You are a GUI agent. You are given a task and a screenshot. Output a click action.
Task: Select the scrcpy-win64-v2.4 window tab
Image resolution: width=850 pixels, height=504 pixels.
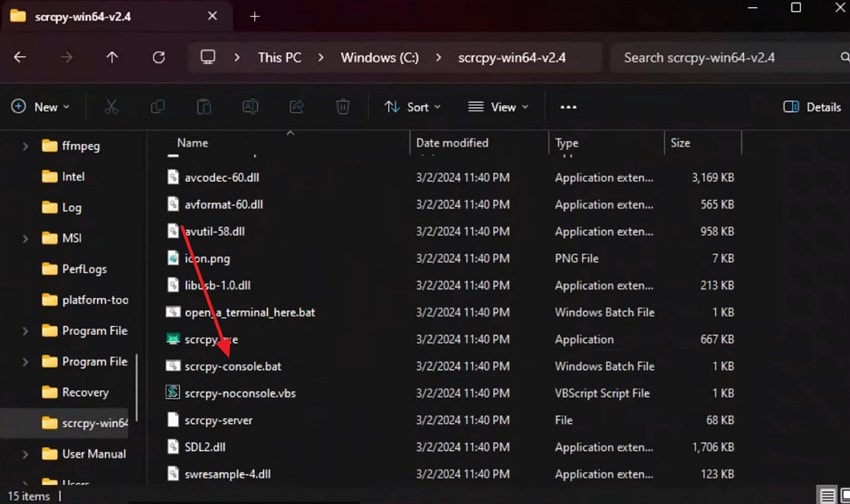coord(117,16)
